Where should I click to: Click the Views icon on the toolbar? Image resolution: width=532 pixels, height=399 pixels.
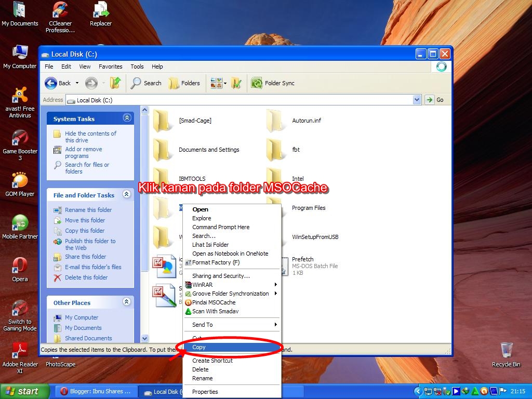[215, 83]
